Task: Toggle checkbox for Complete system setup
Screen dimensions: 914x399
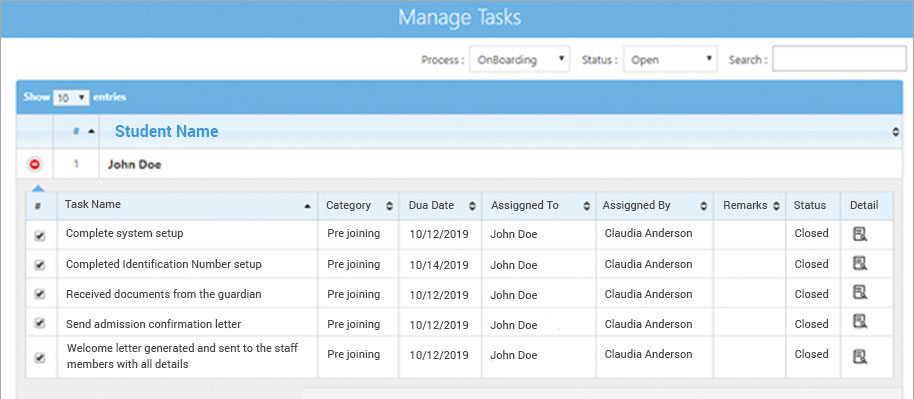Action: coord(40,235)
